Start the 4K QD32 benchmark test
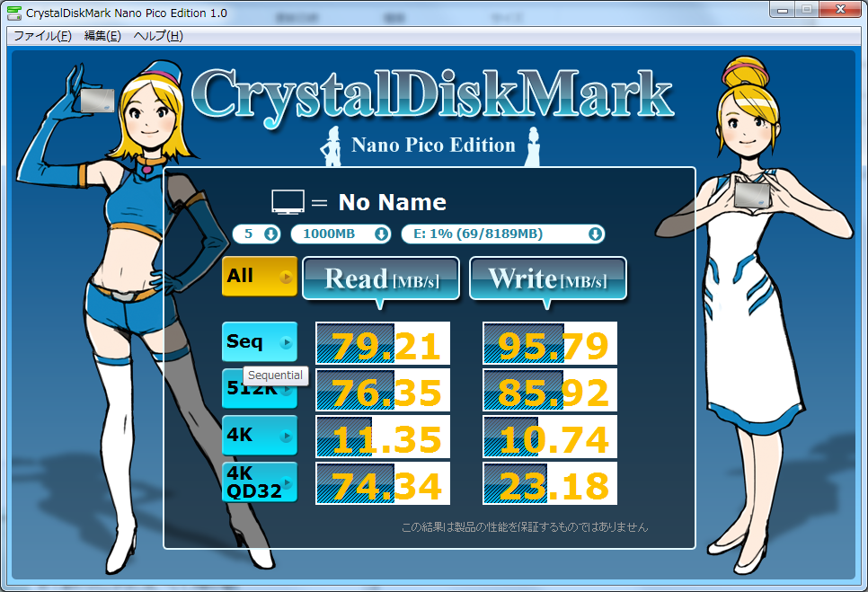Screen dimensions: 868x592 tap(260, 482)
